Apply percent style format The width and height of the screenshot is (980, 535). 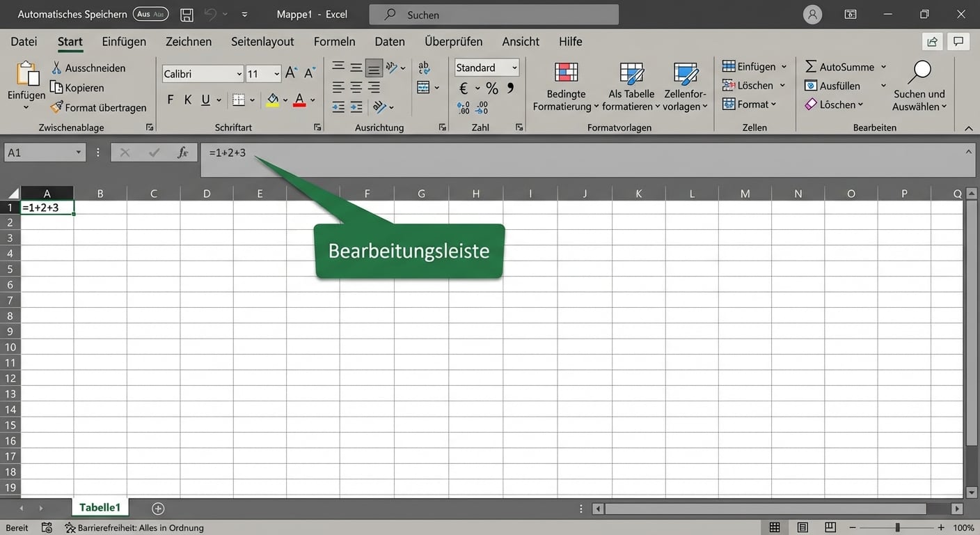click(x=492, y=88)
